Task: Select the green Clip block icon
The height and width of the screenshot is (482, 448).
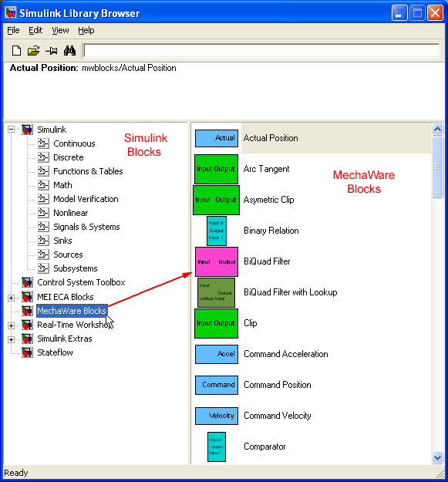Action: tap(217, 323)
